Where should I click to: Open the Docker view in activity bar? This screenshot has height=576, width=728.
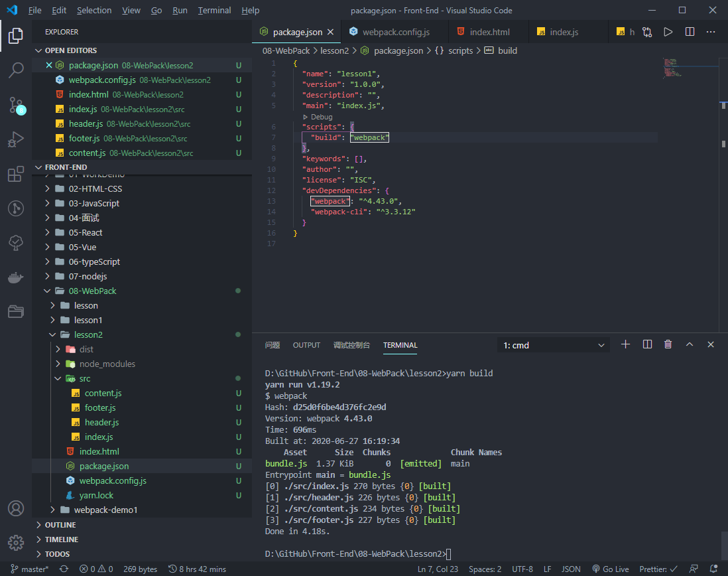point(16,277)
